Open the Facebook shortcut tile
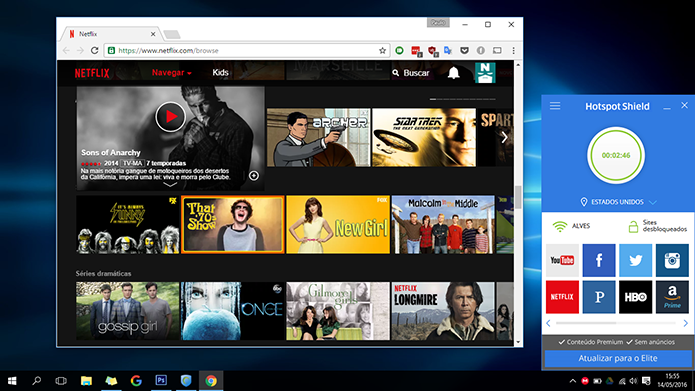This screenshot has height=391, width=695. click(599, 260)
